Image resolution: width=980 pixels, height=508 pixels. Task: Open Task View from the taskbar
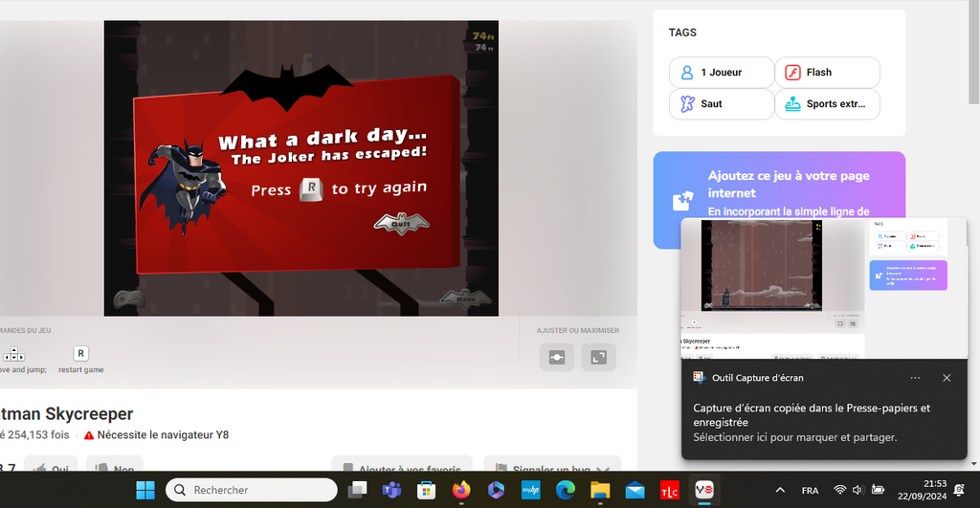point(358,490)
